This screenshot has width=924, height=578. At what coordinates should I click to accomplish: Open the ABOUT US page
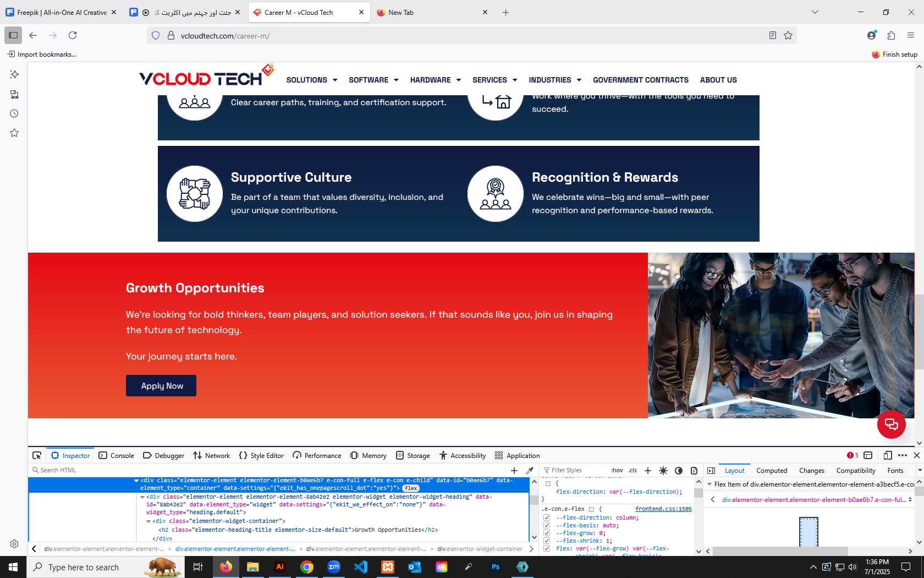click(718, 80)
